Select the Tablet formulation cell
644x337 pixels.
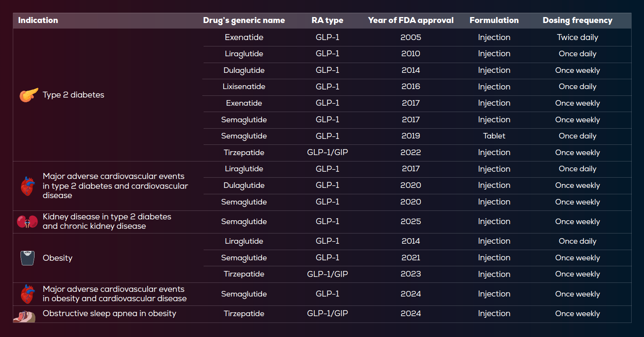pos(494,136)
